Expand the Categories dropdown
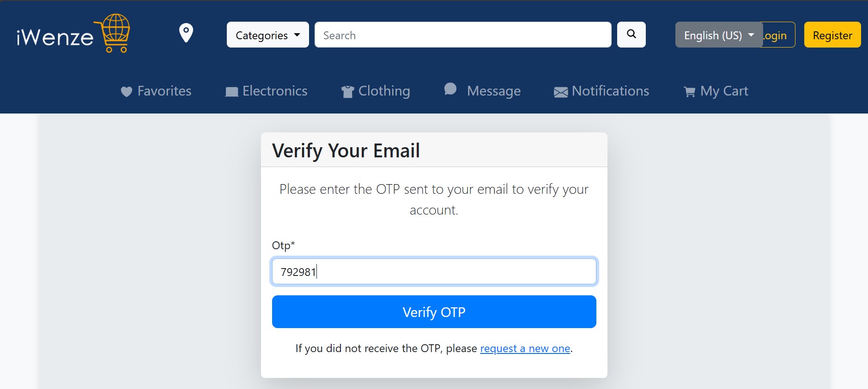This screenshot has height=389, width=868. pos(268,35)
